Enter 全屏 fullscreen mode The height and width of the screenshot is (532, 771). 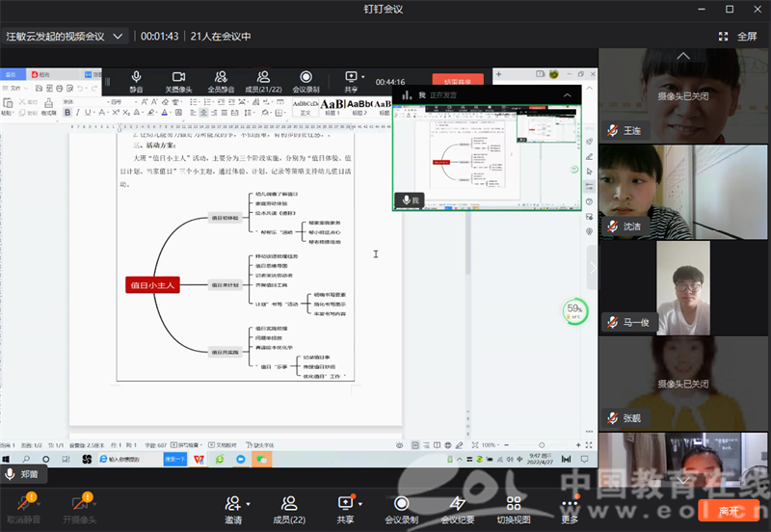pos(738,36)
